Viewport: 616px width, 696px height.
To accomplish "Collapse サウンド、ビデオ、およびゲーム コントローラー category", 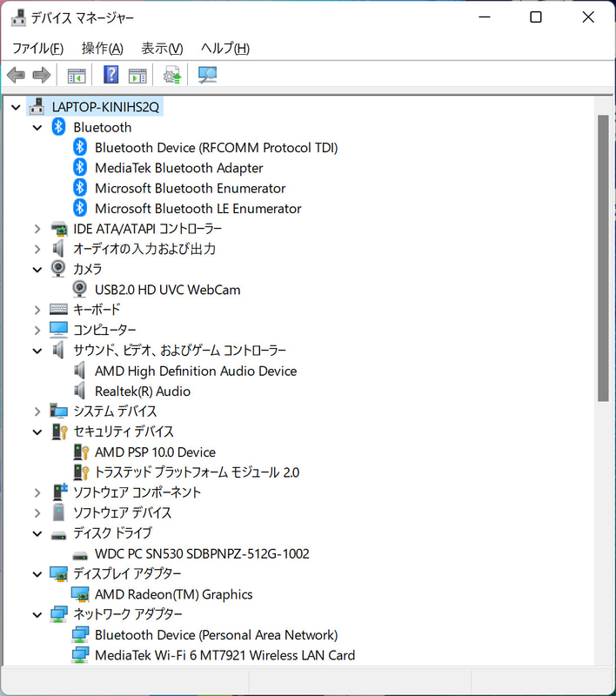I will (x=37, y=351).
